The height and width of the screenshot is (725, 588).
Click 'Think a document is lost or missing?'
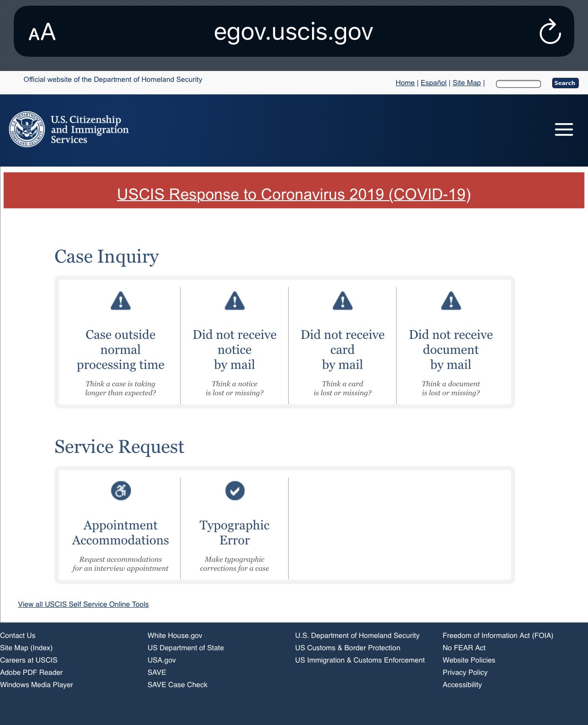(451, 388)
